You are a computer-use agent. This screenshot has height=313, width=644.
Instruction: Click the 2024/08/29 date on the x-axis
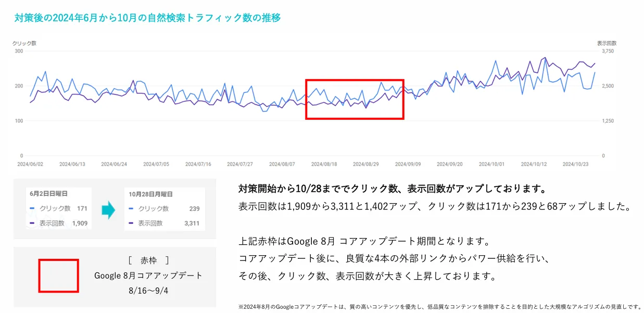click(x=366, y=164)
